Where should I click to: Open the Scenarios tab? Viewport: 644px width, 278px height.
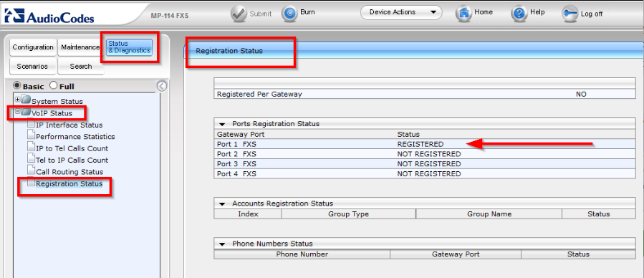32,66
